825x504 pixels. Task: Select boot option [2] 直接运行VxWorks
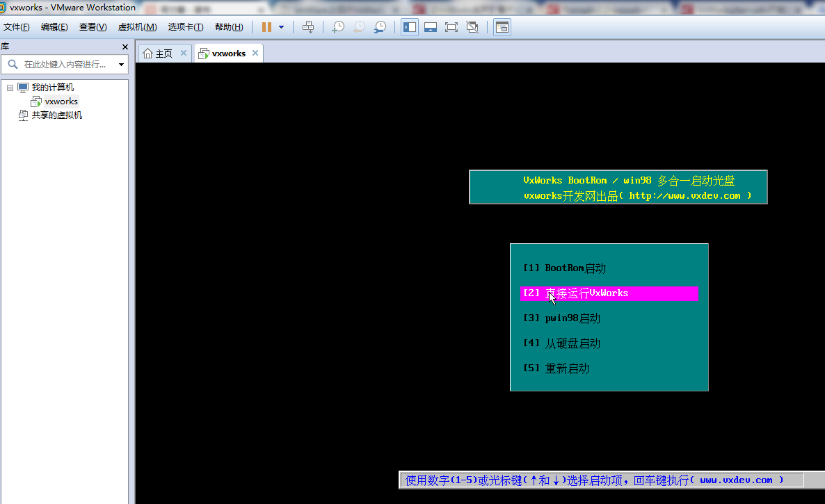coord(609,293)
